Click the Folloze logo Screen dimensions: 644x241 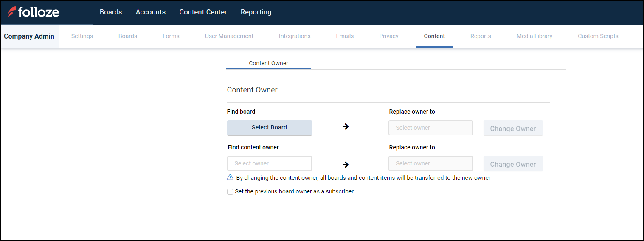pyautogui.click(x=34, y=12)
